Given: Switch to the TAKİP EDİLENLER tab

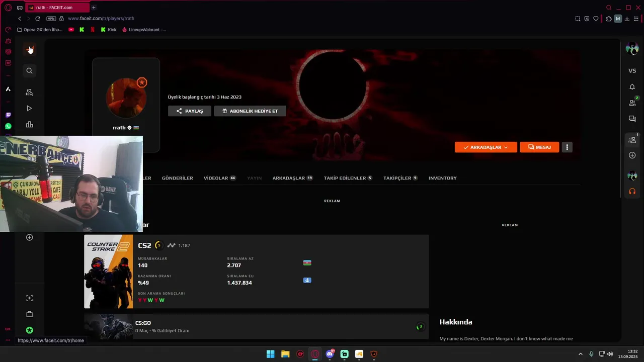Looking at the screenshot, I should point(348,178).
